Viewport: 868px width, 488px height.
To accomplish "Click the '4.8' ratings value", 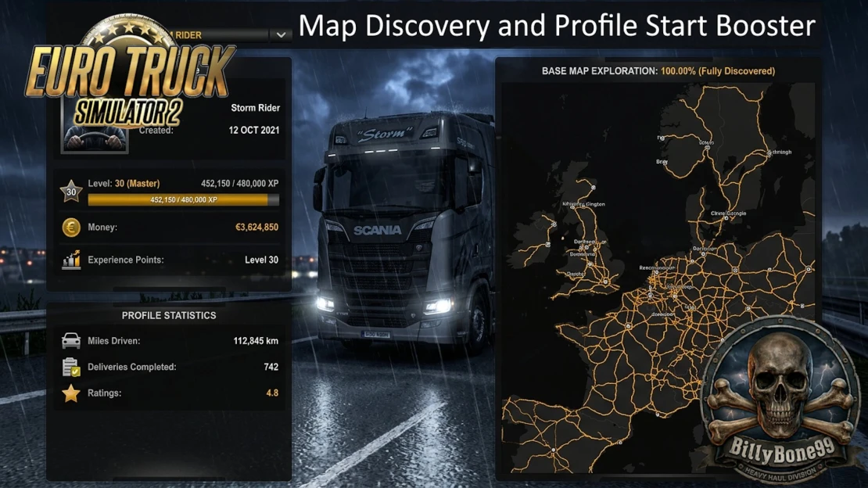I will click(x=272, y=393).
